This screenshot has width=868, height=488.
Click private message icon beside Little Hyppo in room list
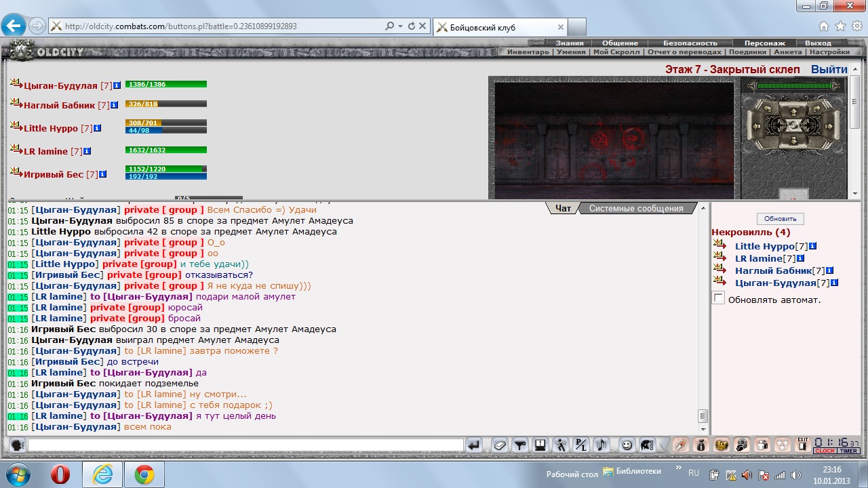pyautogui.click(x=719, y=245)
